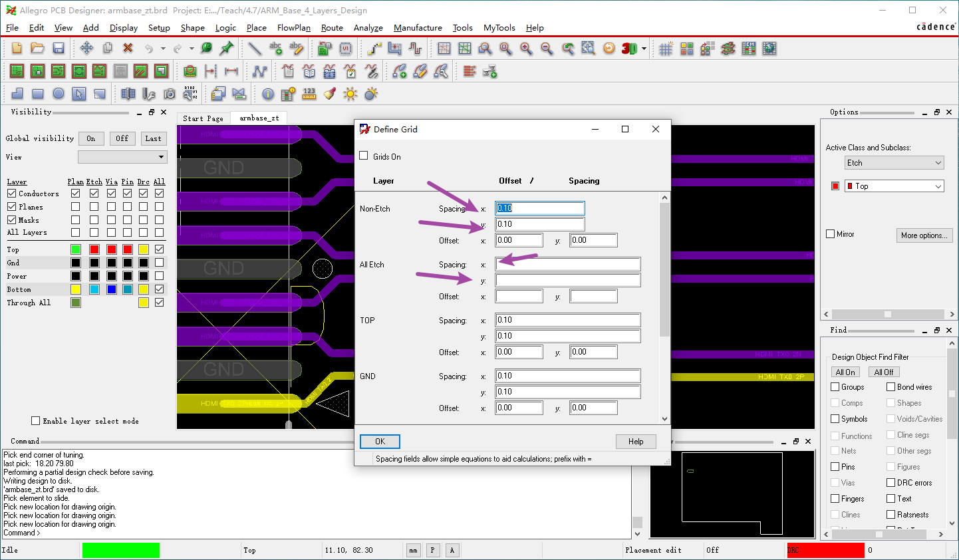Open the Constraint Manager CM icon
The height and width of the screenshot is (560, 959).
pos(749,49)
